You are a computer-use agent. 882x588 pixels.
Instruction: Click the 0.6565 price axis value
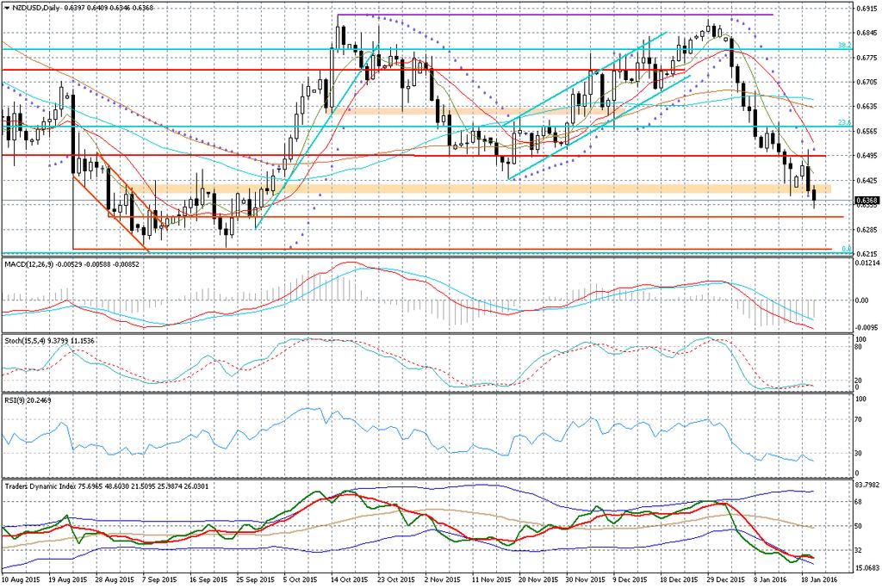(866, 131)
